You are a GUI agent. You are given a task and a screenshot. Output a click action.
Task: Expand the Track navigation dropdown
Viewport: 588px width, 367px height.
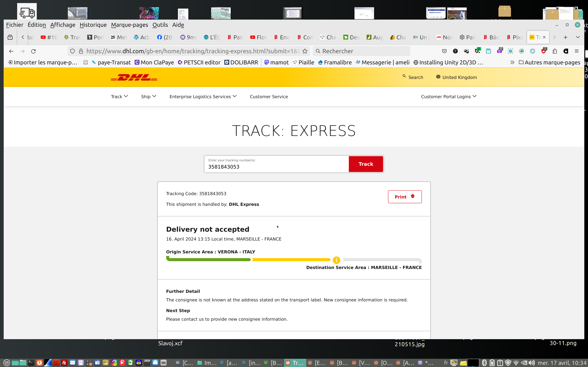click(119, 97)
